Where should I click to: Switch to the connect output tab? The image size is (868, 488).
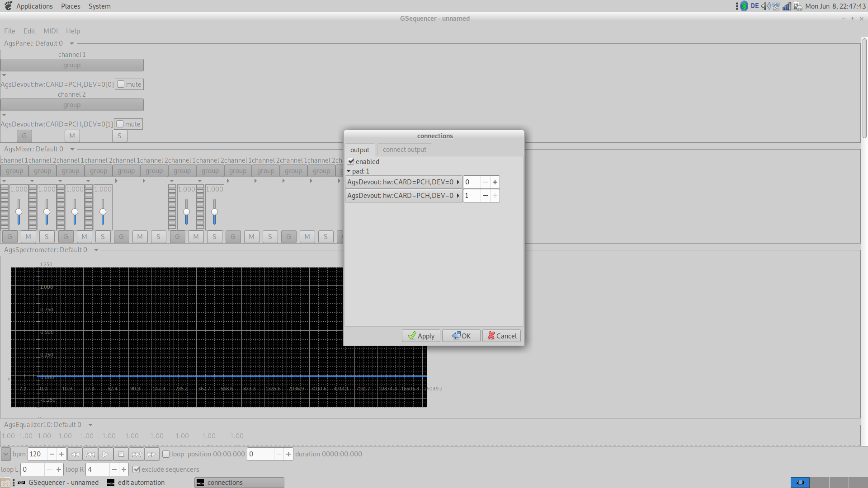404,150
